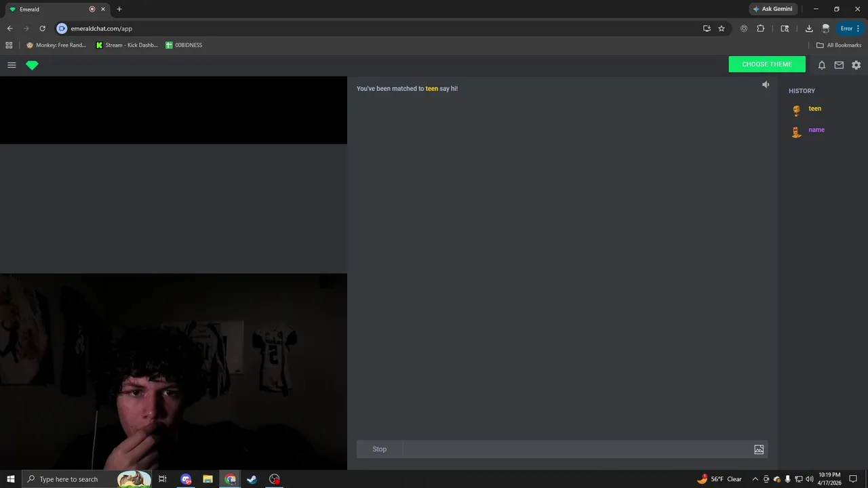Screen dimensions: 868x488
Task: Click the site camera indicator in address bar
Action: pyautogui.click(x=62, y=28)
